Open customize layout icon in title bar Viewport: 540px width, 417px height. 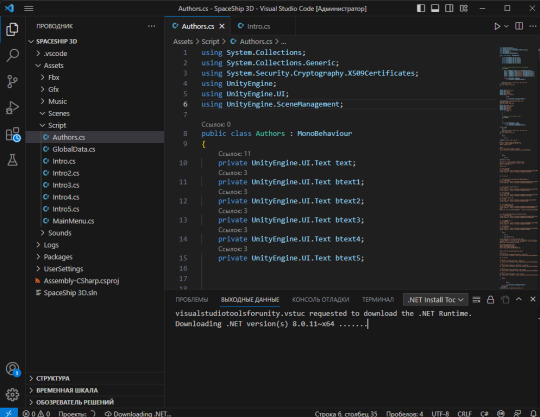click(x=464, y=8)
